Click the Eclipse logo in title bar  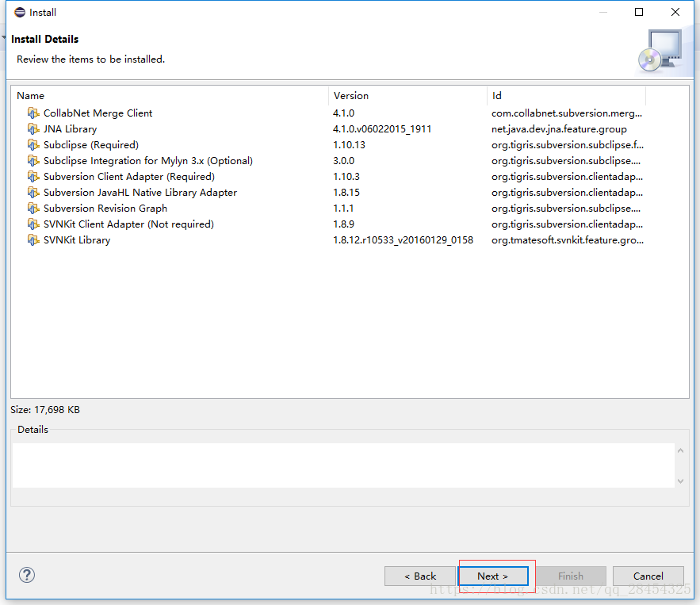[x=20, y=12]
